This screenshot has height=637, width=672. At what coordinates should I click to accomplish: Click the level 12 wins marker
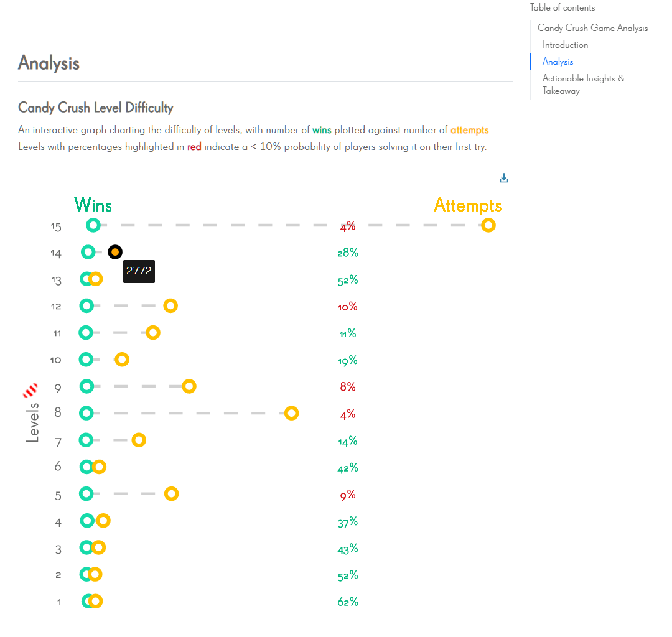(86, 306)
